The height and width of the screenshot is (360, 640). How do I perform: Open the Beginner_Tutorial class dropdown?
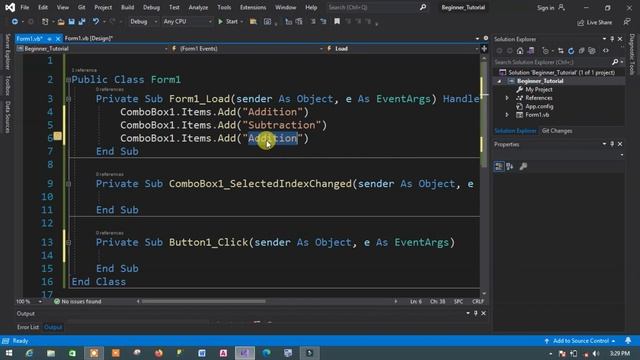92,49
